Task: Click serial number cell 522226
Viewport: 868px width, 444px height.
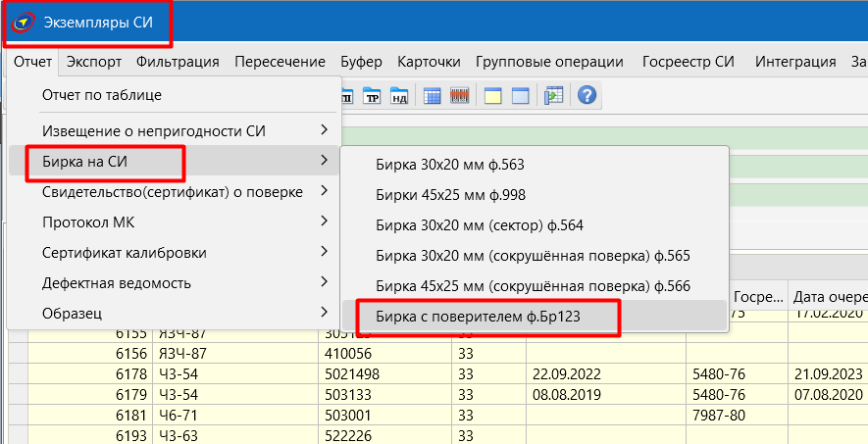Action: click(x=385, y=436)
